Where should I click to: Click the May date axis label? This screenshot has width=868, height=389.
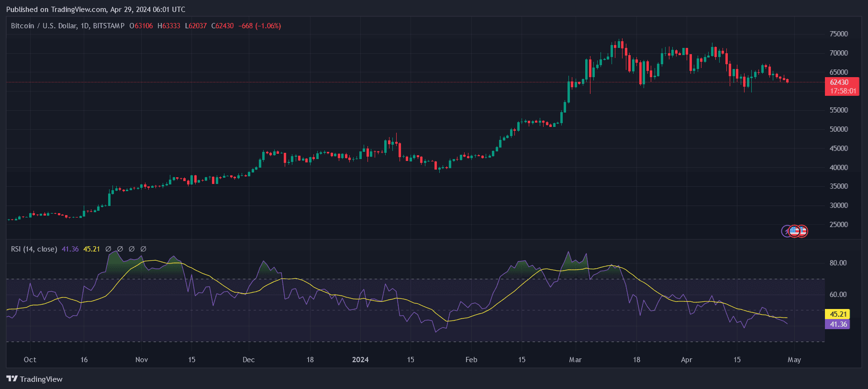(794, 360)
